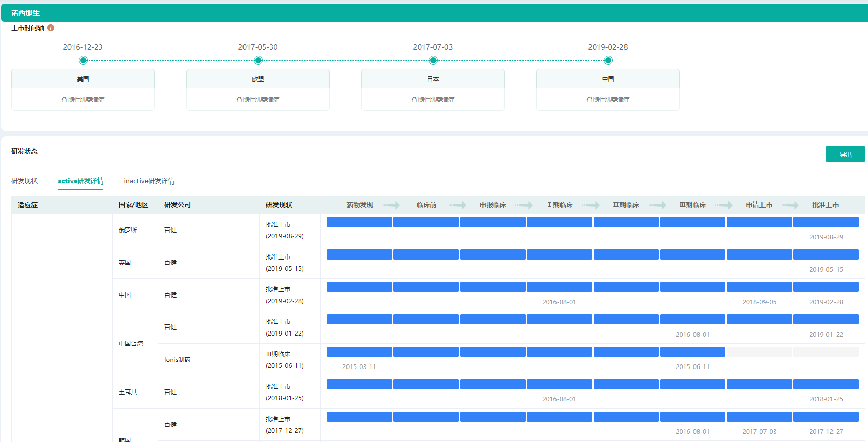Click the 日本 timeline card header
The height and width of the screenshot is (442, 868).
[x=433, y=79]
